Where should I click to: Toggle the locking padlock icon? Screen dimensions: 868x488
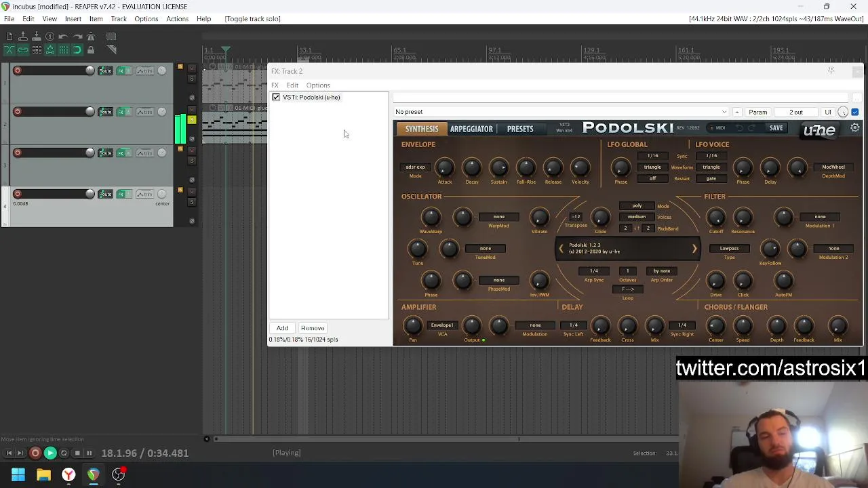pyautogui.click(x=91, y=49)
